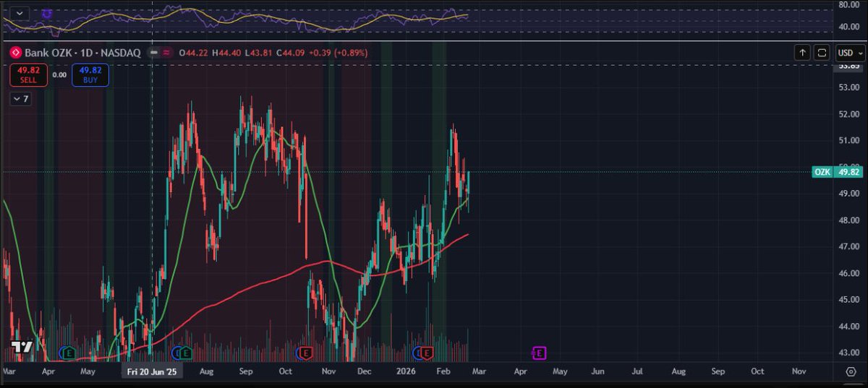The height and width of the screenshot is (388, 868).
Task: Click the TradingView logo at bottom left
Action: click(x=22, y=348)
